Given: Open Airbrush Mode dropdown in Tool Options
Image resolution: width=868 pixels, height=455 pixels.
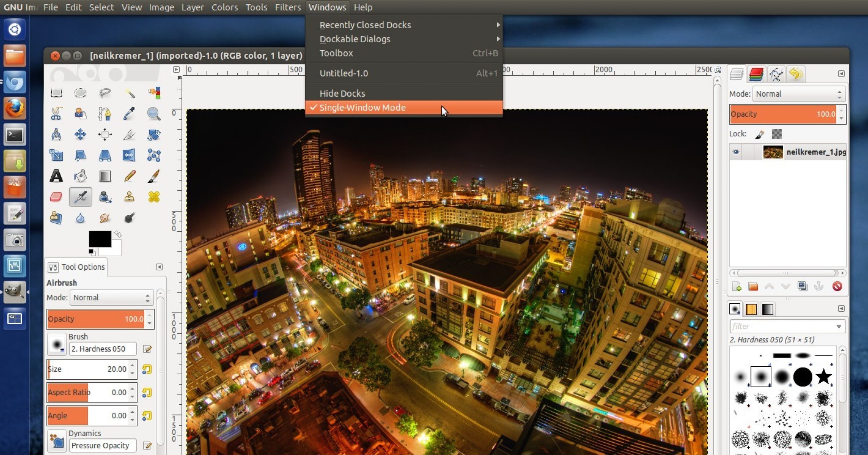Looking at the screenshot, I should pyautogui.click(x=111, y=298).
